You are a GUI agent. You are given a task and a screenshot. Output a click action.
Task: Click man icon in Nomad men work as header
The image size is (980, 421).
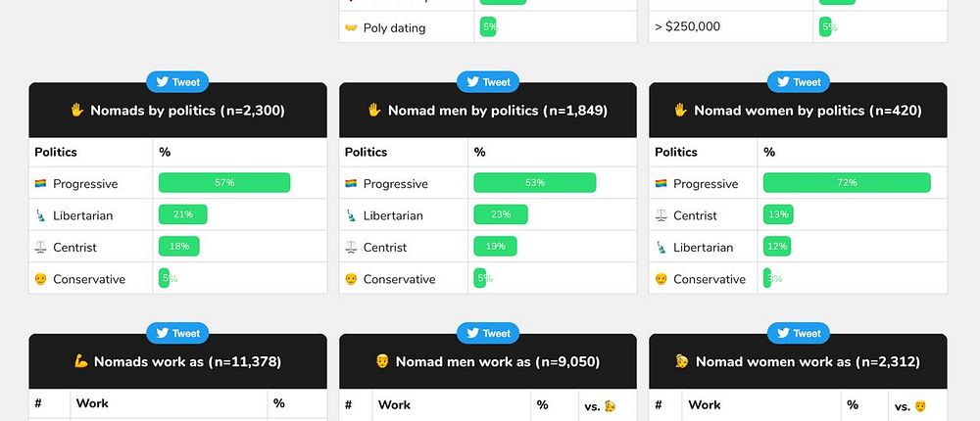[x=382, y=361]
